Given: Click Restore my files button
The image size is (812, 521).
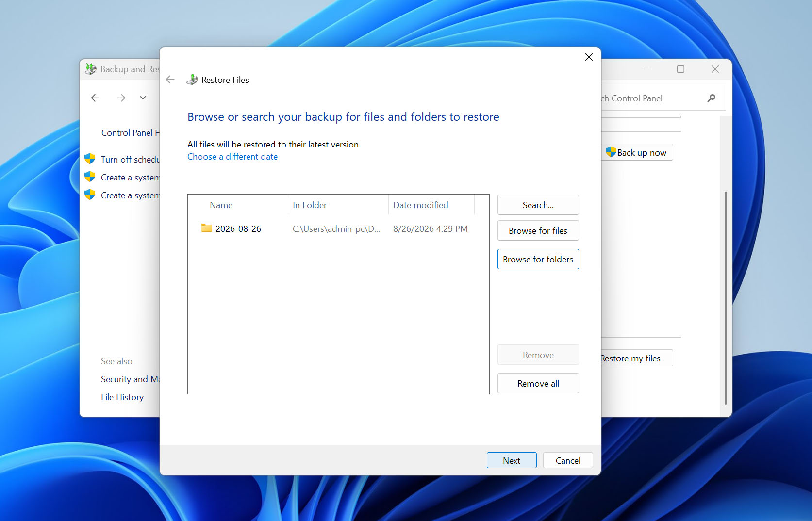Looking at the screenshot, I should coord(637,358).
